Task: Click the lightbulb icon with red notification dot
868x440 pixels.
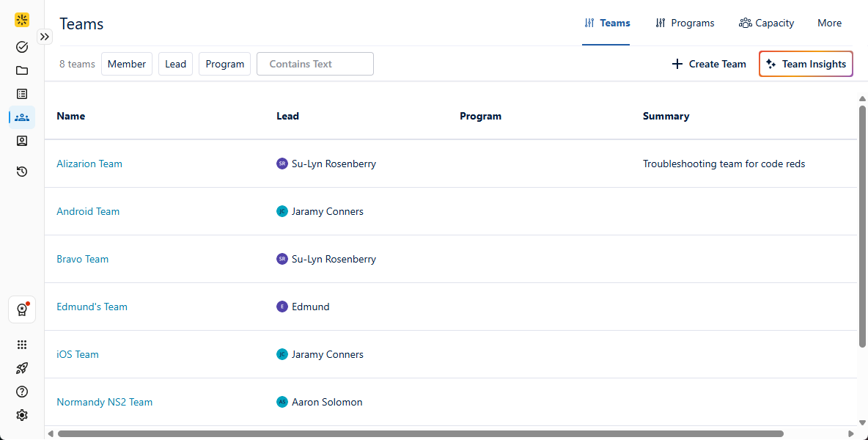Action: pos(21,309)
